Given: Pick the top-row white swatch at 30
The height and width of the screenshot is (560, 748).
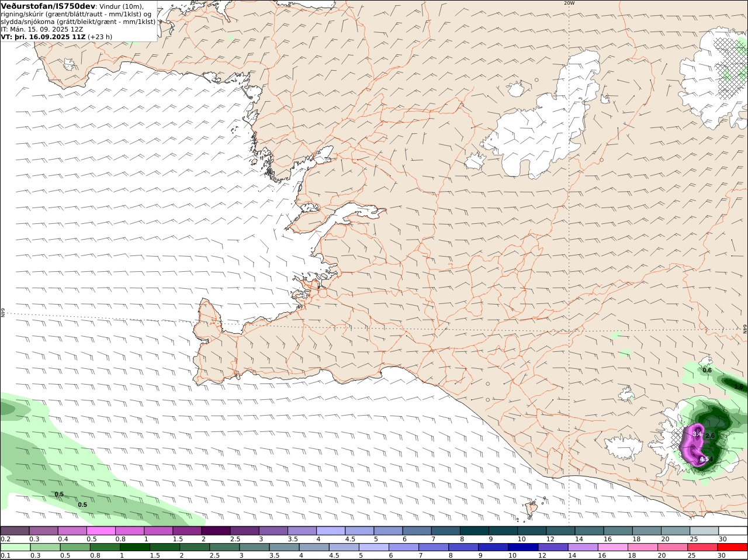Looking at the screenshot, I should [733, 530].
